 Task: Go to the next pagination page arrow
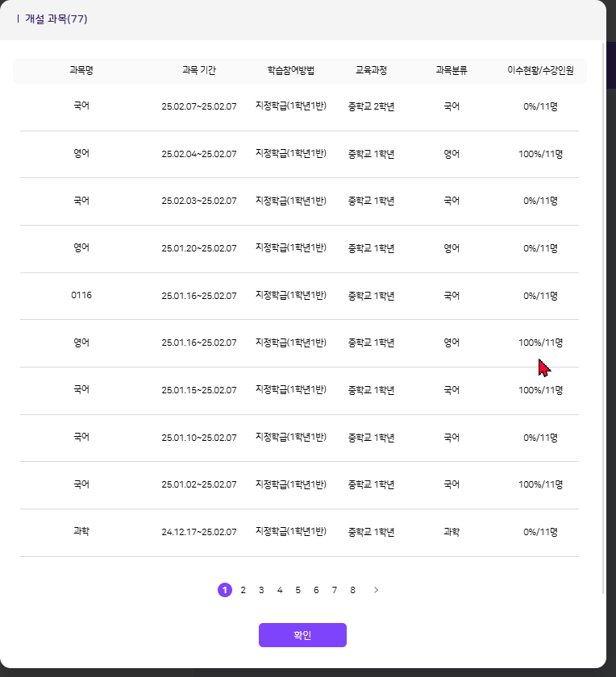click(376, 590)
